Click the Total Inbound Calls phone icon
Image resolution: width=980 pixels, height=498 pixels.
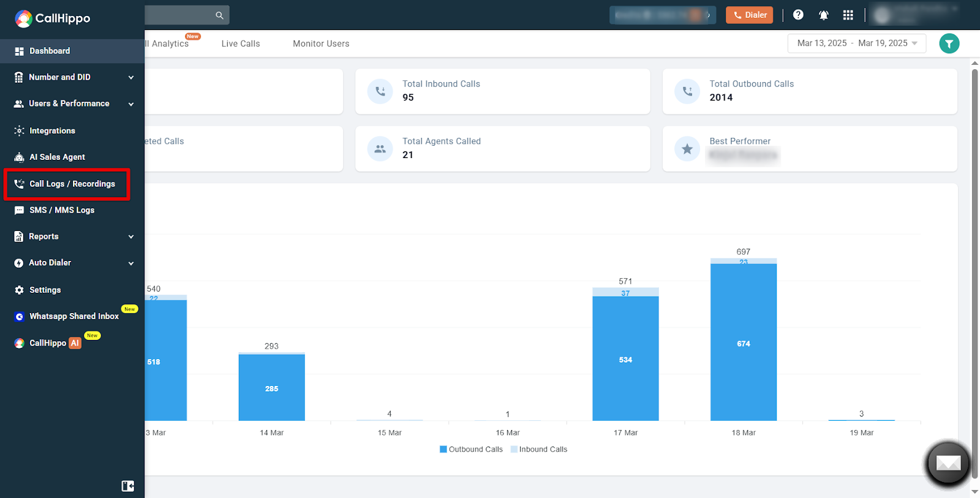380,91
